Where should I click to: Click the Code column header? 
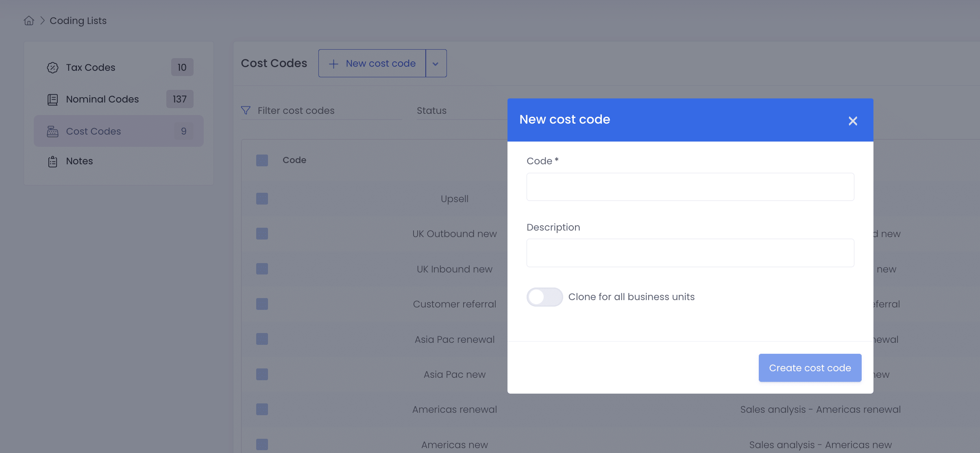click(x=294, y=160)
